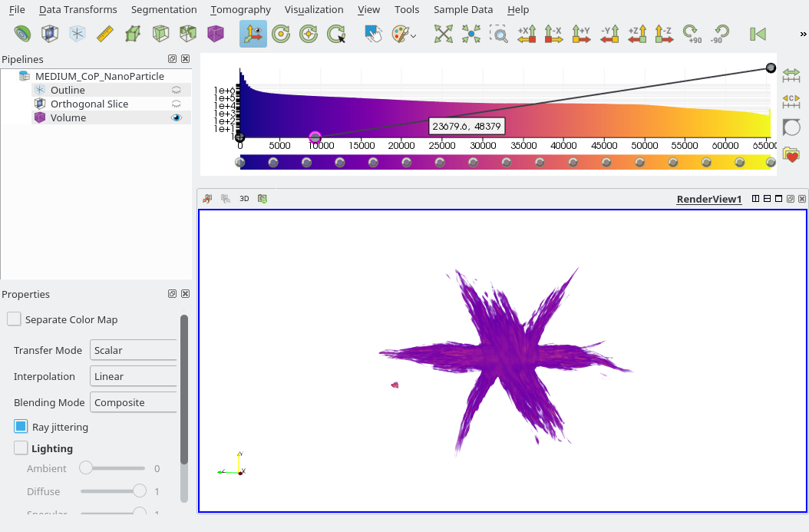Open the color map presets heart icon

pos(791,154)
